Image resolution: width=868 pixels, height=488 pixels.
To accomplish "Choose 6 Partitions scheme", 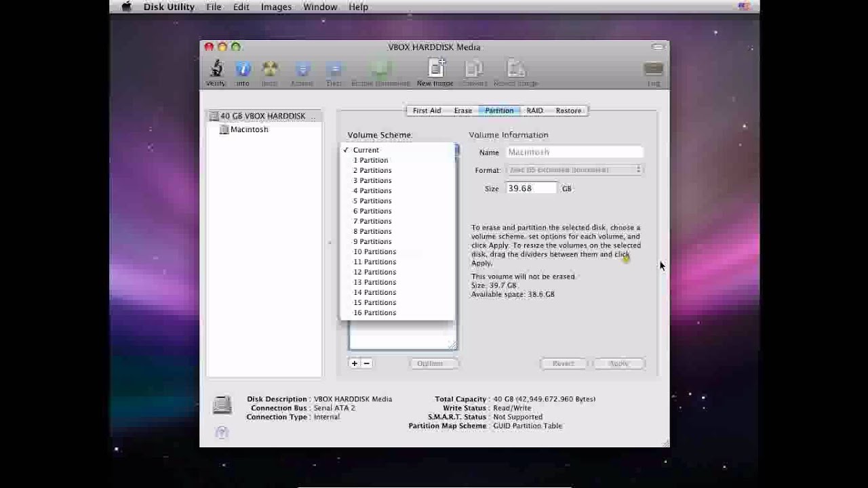I will pos(397,211).
